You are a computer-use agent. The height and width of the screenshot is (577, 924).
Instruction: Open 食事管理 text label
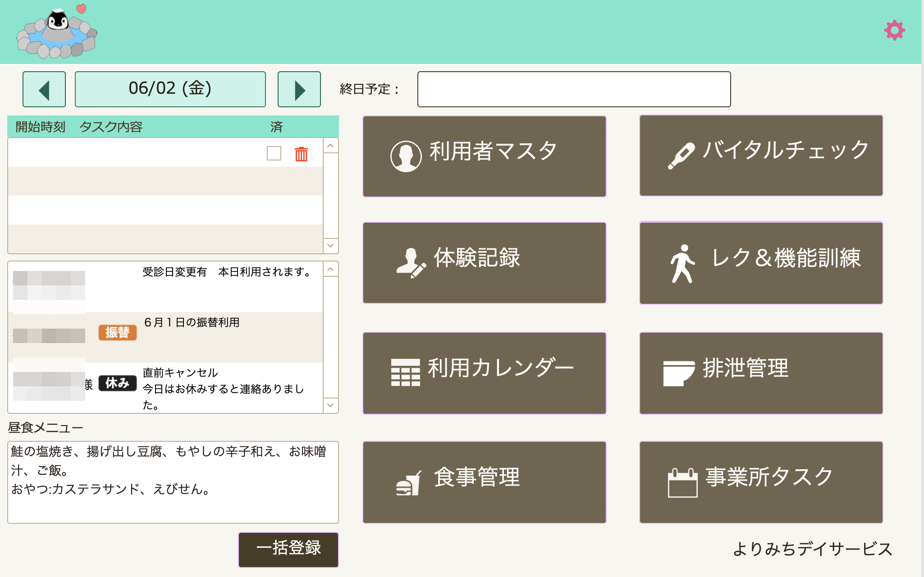[x=477, y=477]
